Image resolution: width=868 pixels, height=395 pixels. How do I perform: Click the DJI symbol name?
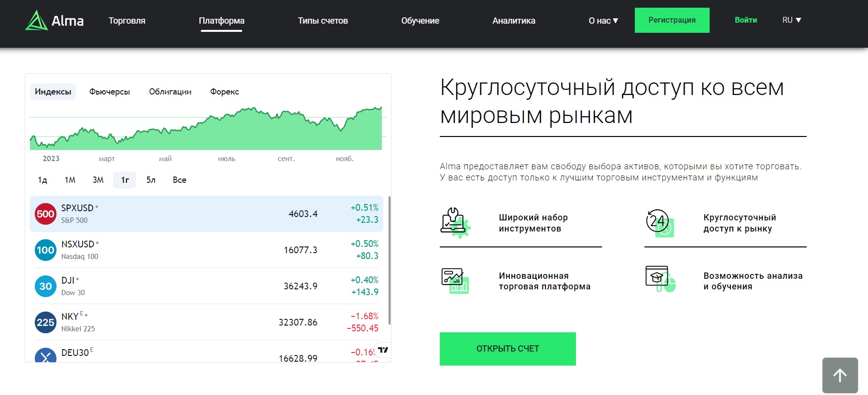coord(68,280)
